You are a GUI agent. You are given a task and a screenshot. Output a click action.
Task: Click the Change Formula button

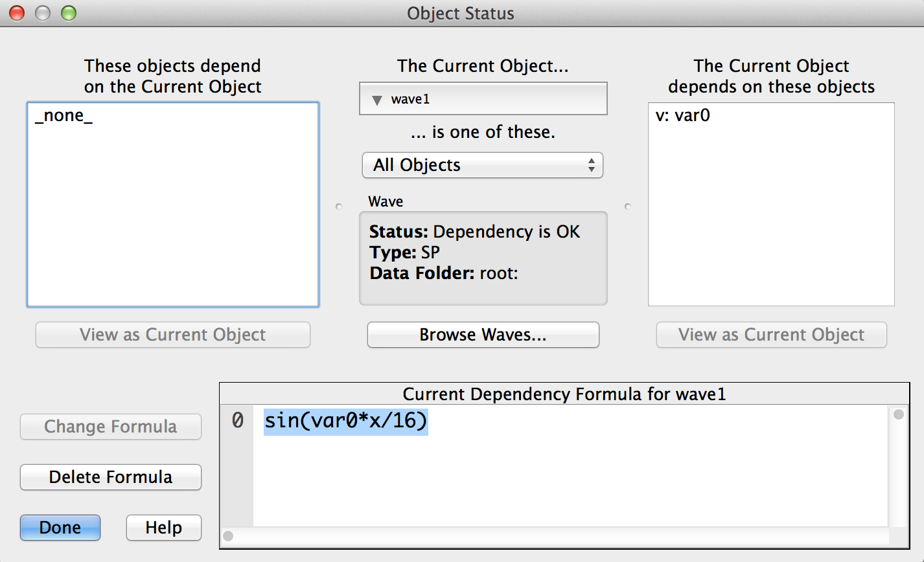tap(111, 427)
